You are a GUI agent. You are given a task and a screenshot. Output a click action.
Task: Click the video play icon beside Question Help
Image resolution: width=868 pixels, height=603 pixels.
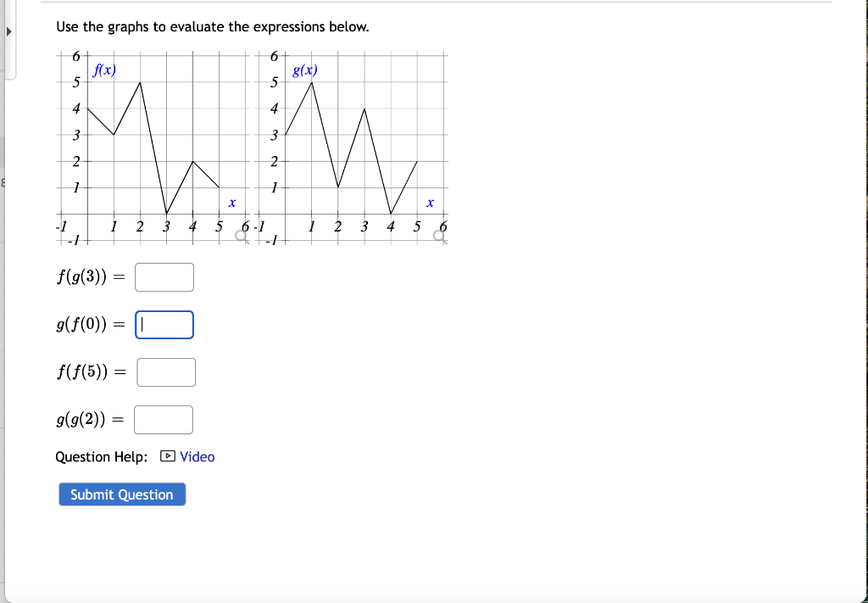pyautogui.click(x=169, y=456)
